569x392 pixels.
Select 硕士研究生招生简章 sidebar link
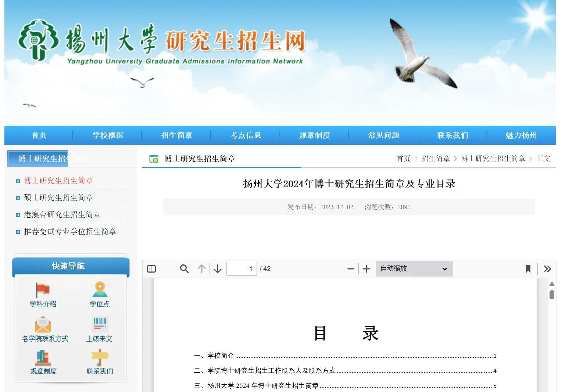pos(58,198)
